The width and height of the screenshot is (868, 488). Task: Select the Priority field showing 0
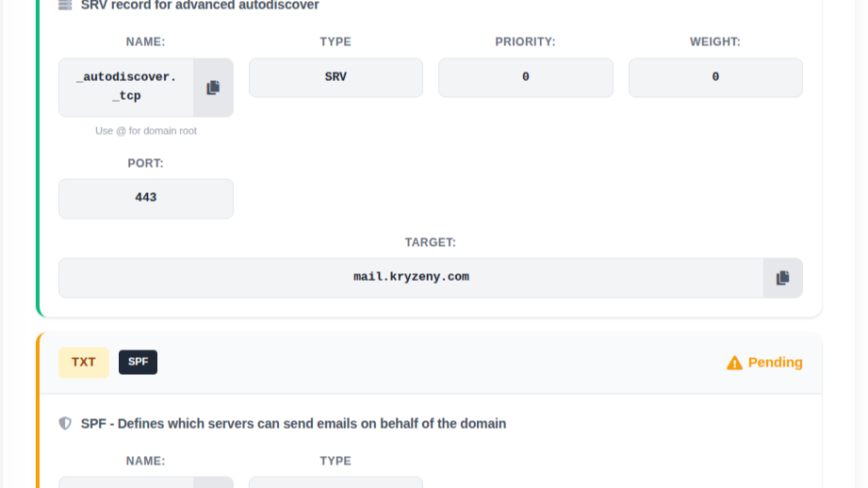(x=525, y=77)
